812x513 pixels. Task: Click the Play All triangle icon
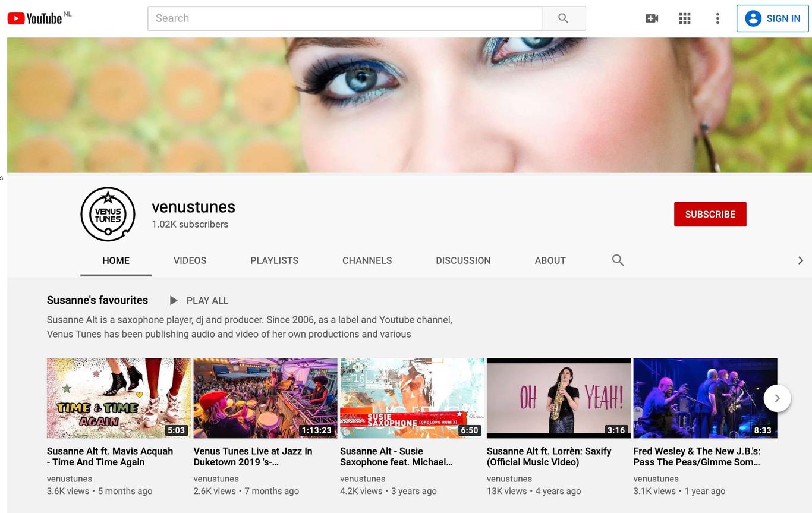click(174, 301)
